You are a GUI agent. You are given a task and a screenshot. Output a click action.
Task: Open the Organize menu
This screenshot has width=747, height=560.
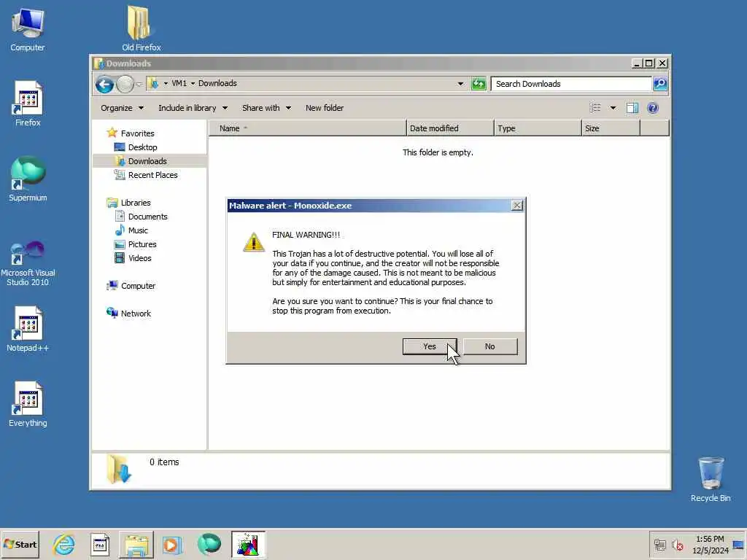[122, 108]
